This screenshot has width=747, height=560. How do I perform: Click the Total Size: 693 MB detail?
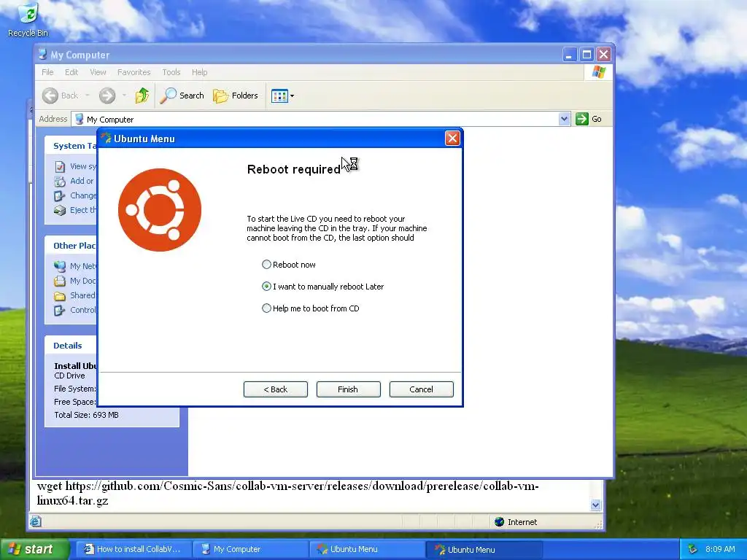(86, 415)
